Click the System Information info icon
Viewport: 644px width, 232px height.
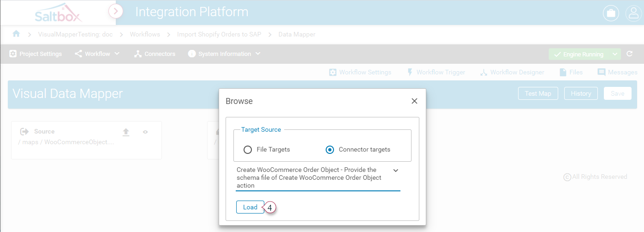(192, 54)
